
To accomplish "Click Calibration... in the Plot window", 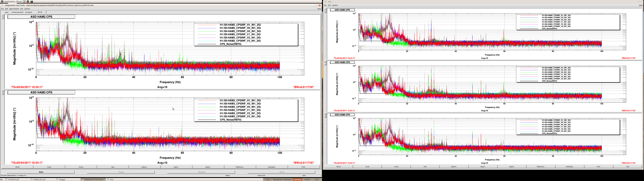I will (x=570, y=167).
